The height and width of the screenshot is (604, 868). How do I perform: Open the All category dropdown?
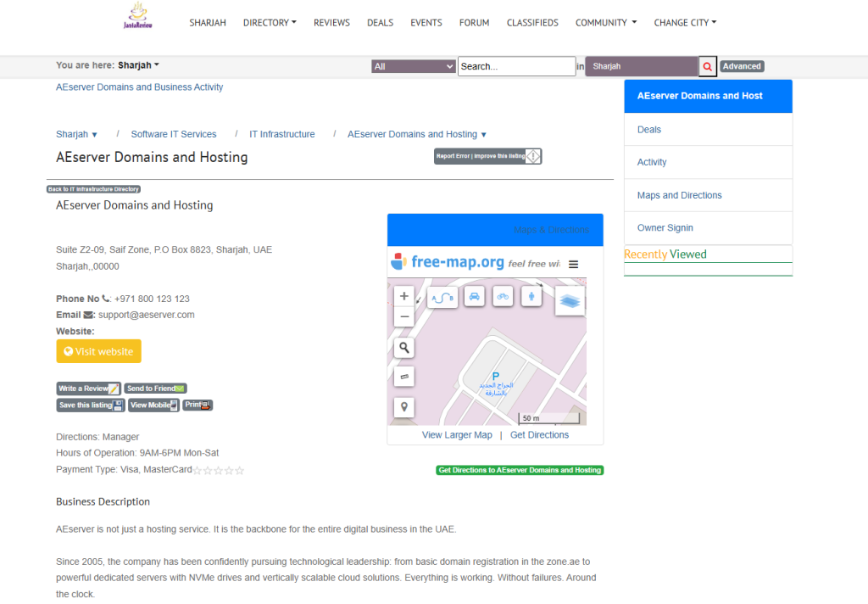[x=413, y=66]
